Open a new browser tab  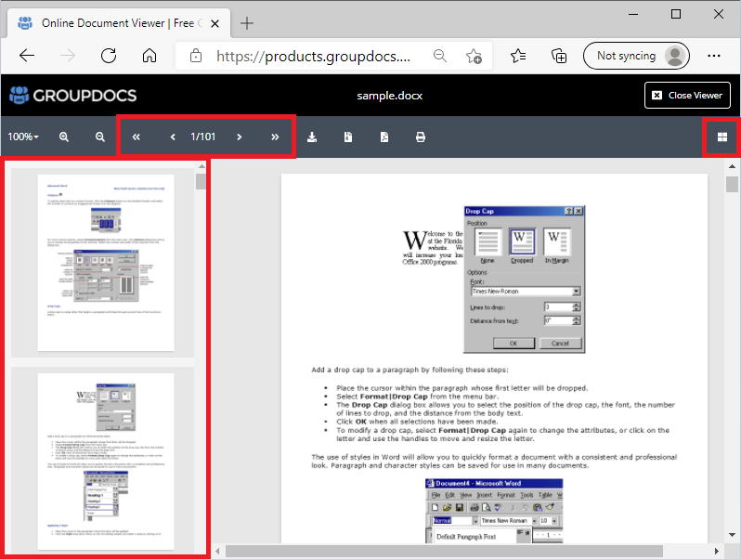(x=247, y=22)
